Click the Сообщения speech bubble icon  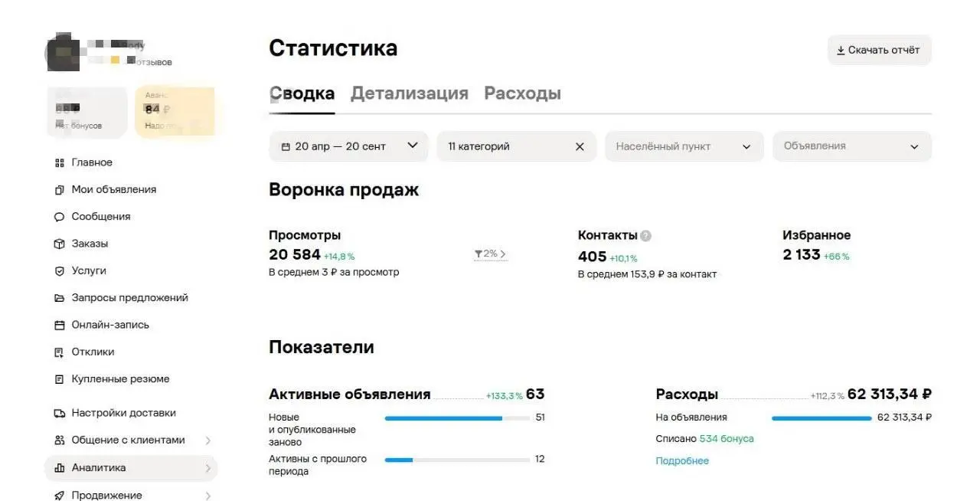[x=60, y=217]
